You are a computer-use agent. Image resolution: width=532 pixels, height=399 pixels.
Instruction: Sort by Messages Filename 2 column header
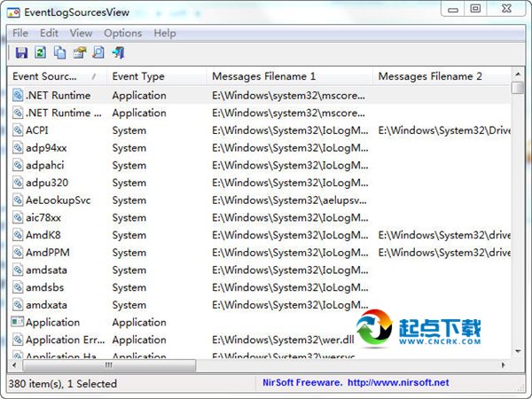[442, 76]
